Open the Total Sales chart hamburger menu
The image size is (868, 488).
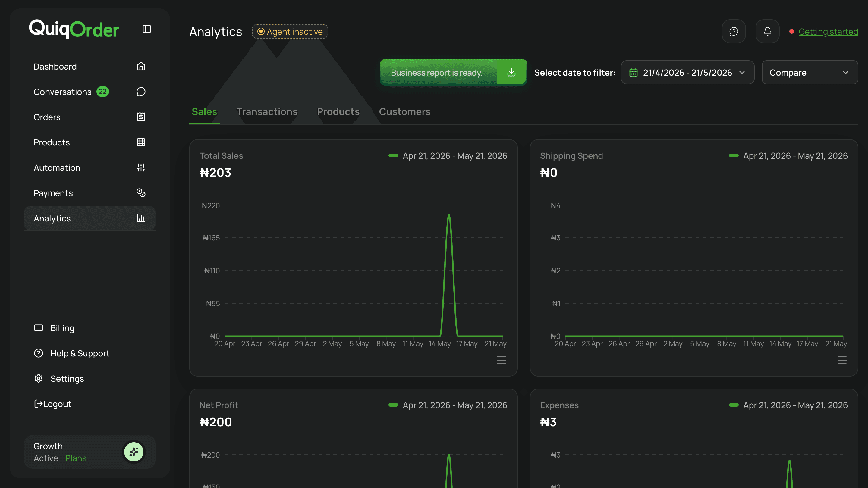[502, 360]
